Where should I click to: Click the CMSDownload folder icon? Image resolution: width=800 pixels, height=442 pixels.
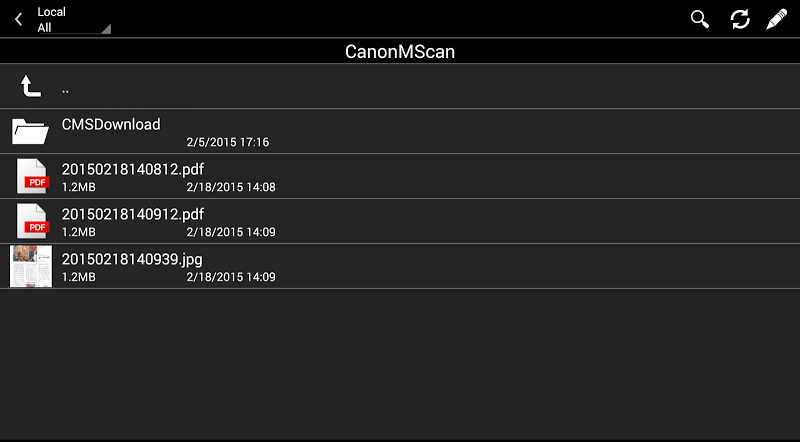point(30,131)
